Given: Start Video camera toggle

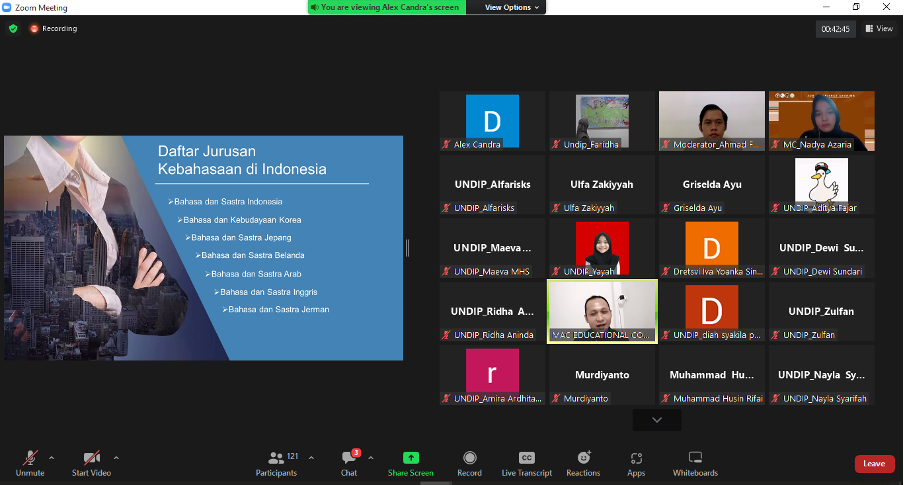Looking at the screenshot, I should click(x=91, y=462).
